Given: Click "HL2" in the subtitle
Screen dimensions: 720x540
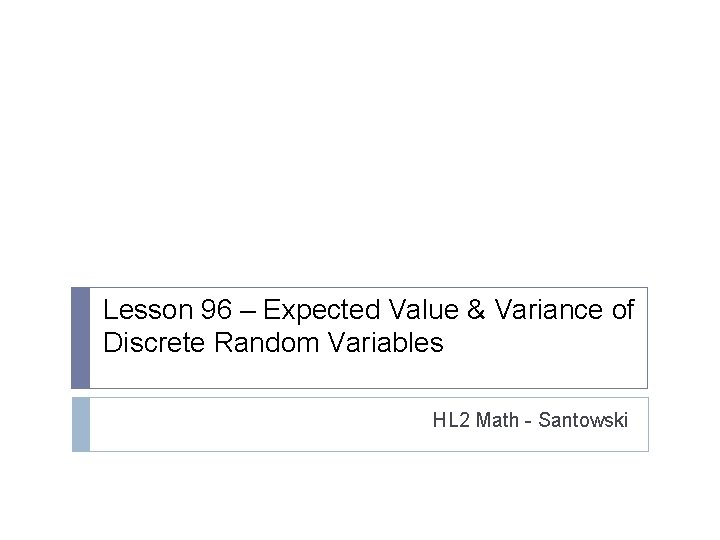Looking at the screenshot, I should click(451, 420).
